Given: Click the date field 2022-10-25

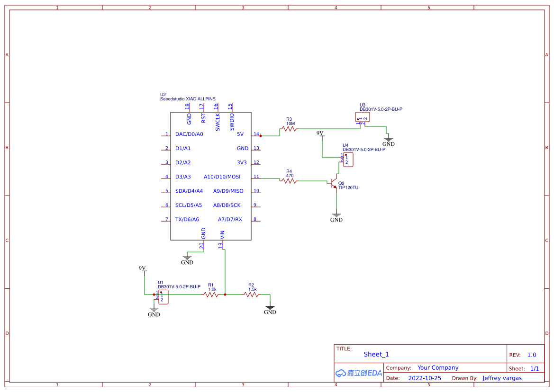Looking at the screenshot, I should click(x=425, y=378).
